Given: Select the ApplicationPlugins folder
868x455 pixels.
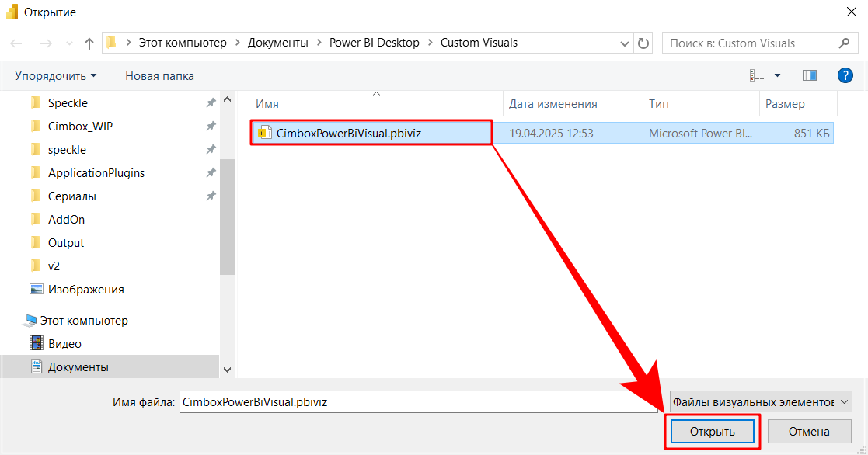Looking at the screenshot, I should click(96, 172).
